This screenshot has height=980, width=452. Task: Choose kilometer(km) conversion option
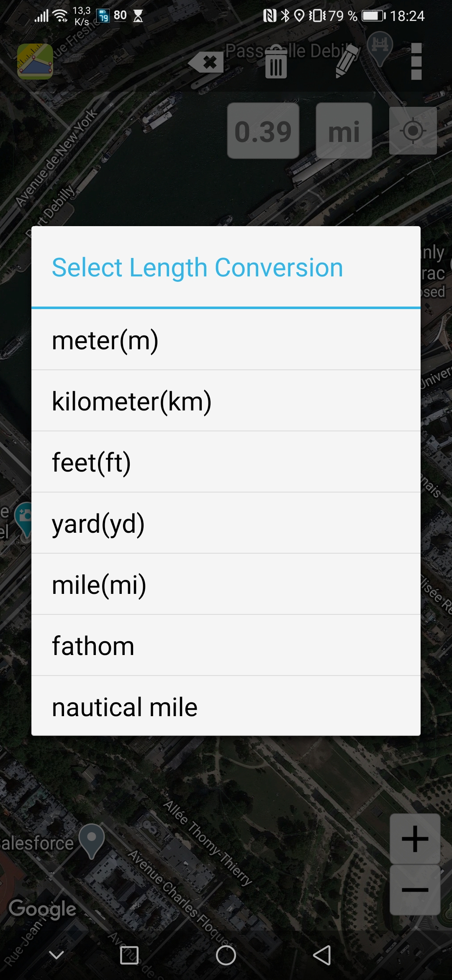226,401
